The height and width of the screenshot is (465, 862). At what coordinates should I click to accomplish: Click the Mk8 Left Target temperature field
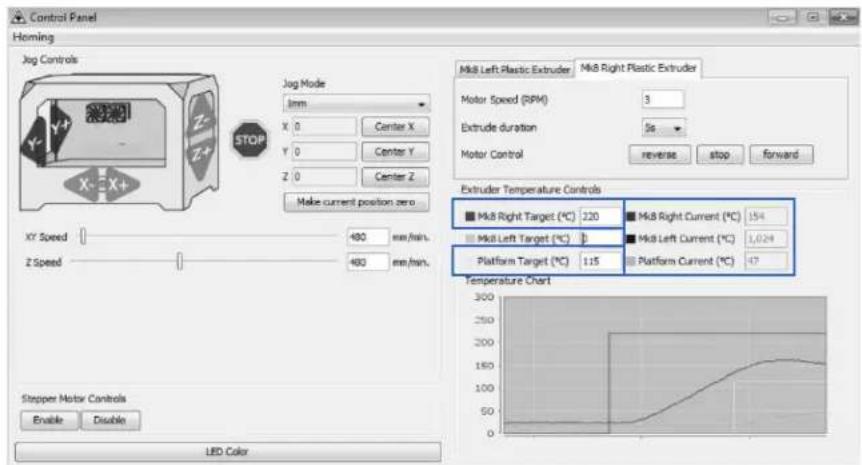coord(600,239)
